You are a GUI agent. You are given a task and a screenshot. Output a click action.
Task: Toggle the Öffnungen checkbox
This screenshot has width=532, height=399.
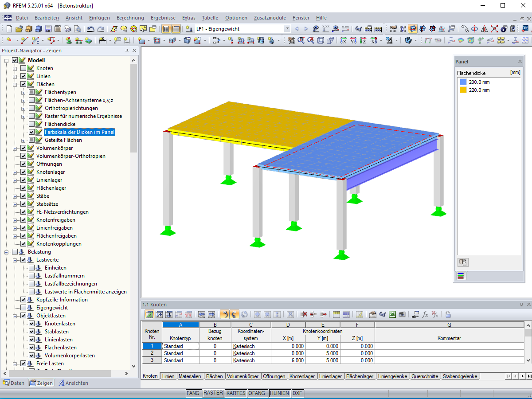[23, 164]
